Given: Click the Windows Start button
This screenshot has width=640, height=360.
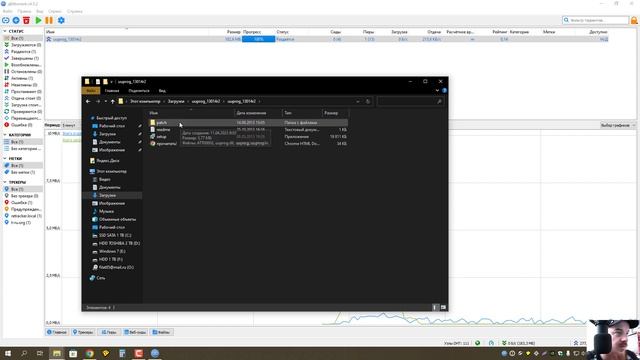Looking at the screenshot, I should pyautogui.click(x=7, y=353).
